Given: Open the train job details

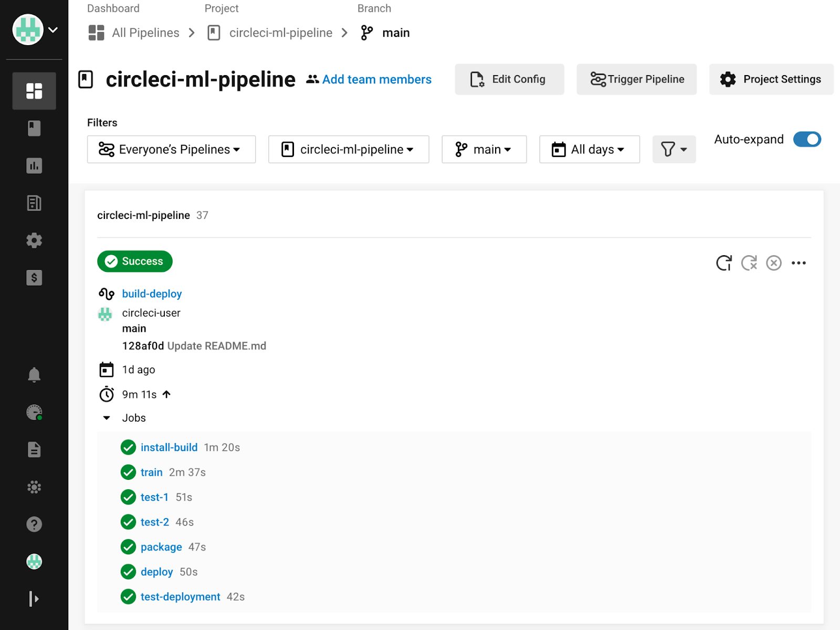Looking at the screenshot, I should (151, 472).
